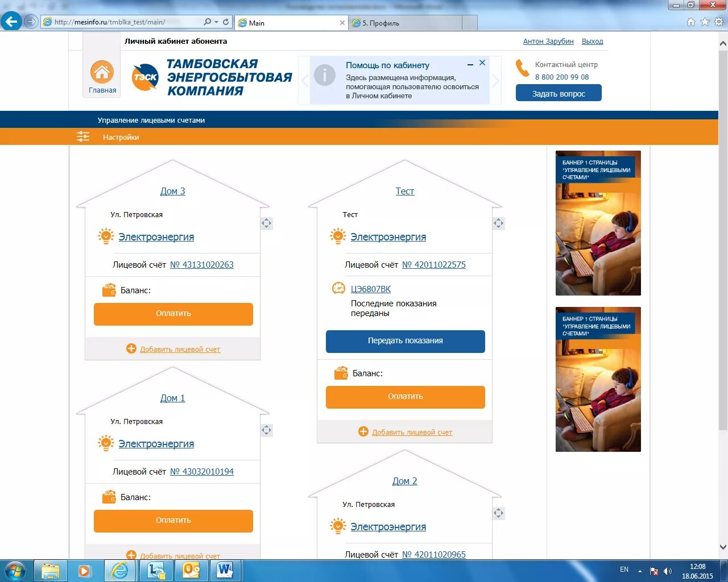Click Оплатить in the Тест card
728x582 pixels.
tap(406, 397)
